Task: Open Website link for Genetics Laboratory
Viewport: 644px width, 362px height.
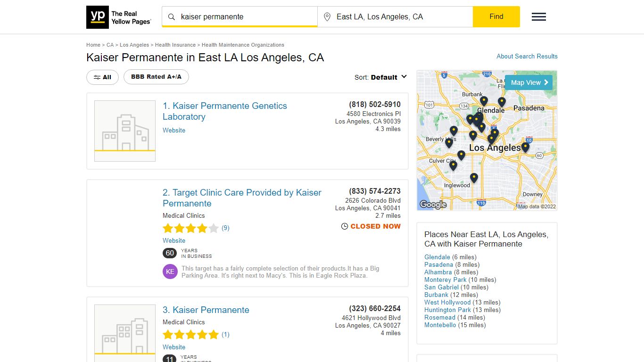Action: [x=174, y=130]
